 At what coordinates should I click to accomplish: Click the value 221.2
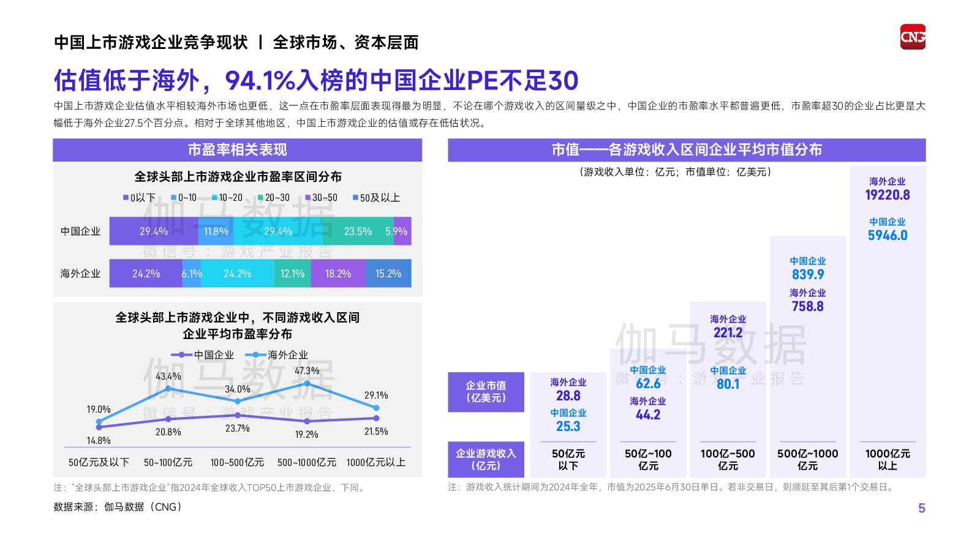point(728,333)
